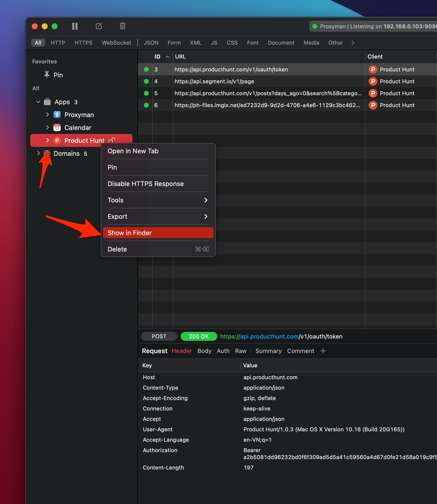Click the green status dot of request 4

(x=146, y=81)
